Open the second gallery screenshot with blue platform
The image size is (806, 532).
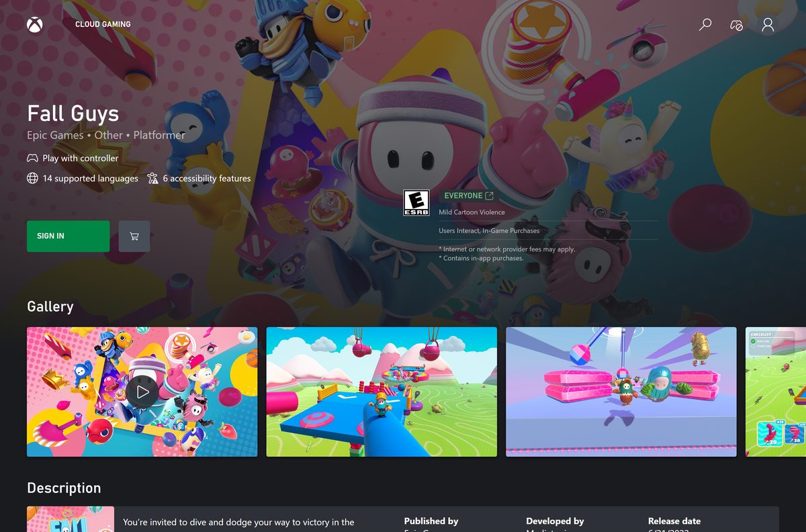382,392
